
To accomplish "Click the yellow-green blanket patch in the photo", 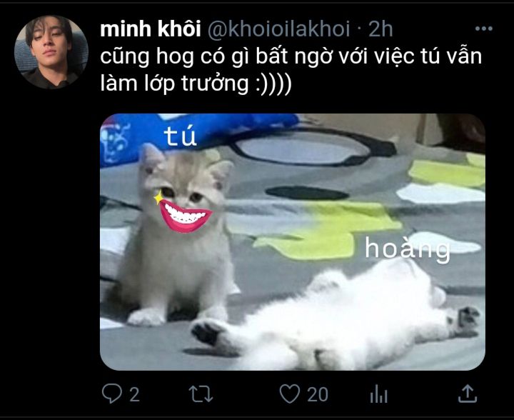I will (x=328, y=229).
